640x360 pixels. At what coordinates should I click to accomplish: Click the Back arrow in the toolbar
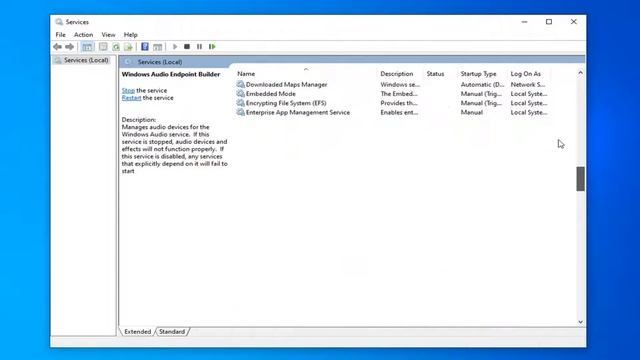click(x=58, y=47)
